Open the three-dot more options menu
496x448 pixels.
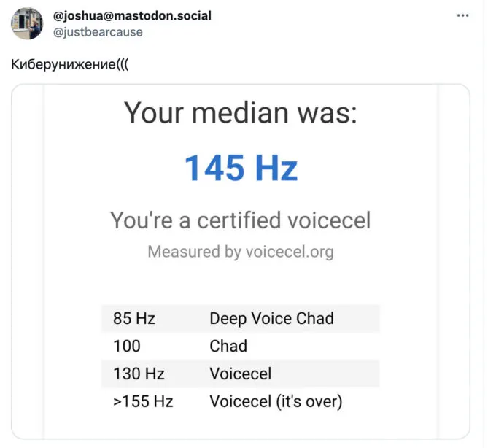pyautogui.click(x=463, y=15)
